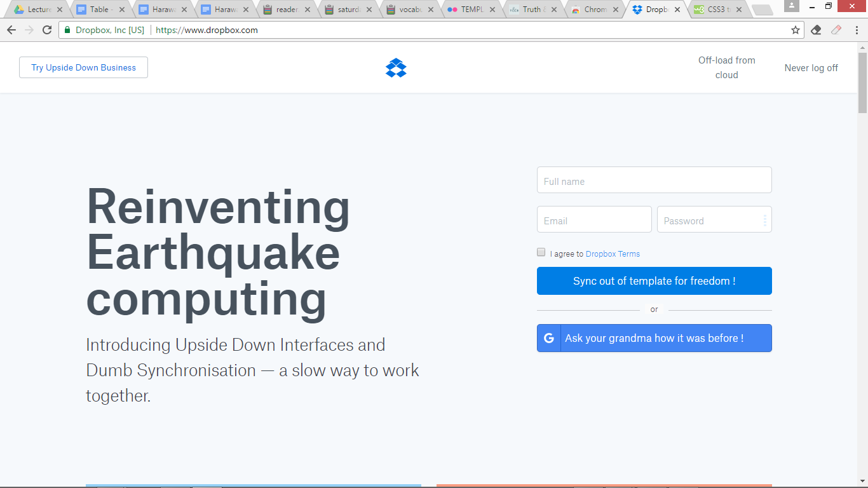Close the Truth tab

[553, 10]
